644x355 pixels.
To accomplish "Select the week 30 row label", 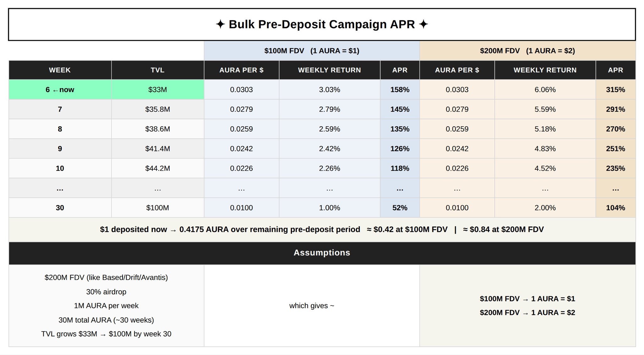I will (x=60, y=208).
